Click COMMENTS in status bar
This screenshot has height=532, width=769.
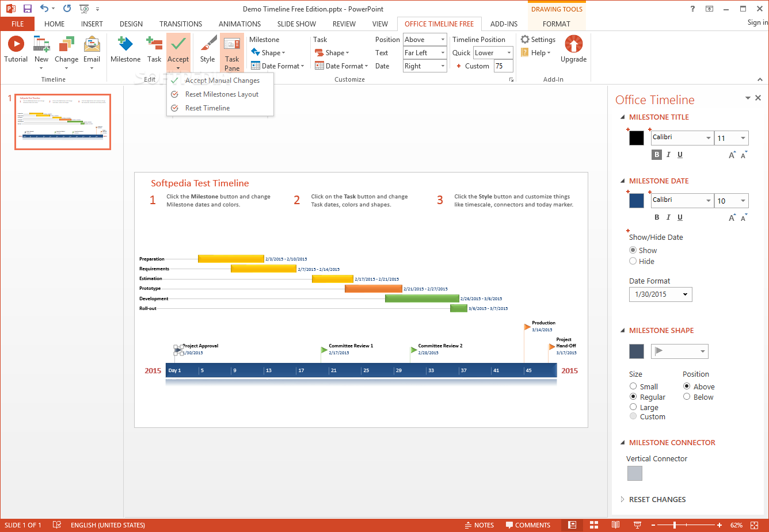click(x=528, y=525)
